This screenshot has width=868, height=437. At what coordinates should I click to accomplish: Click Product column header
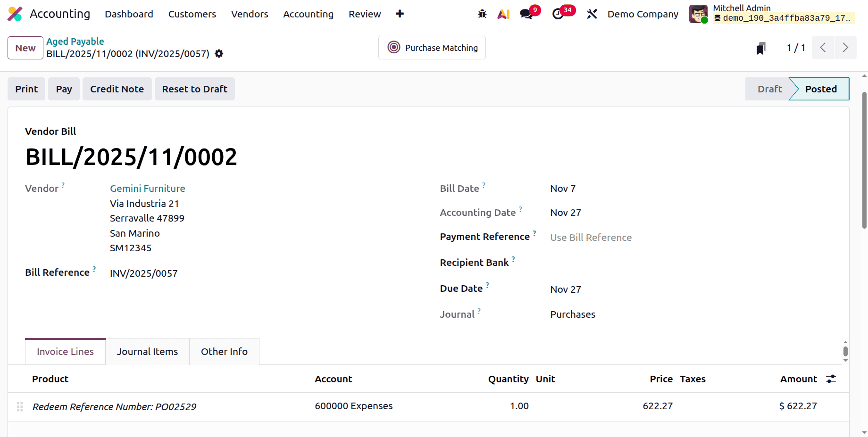pyautogui.click(x=50, y=379)
